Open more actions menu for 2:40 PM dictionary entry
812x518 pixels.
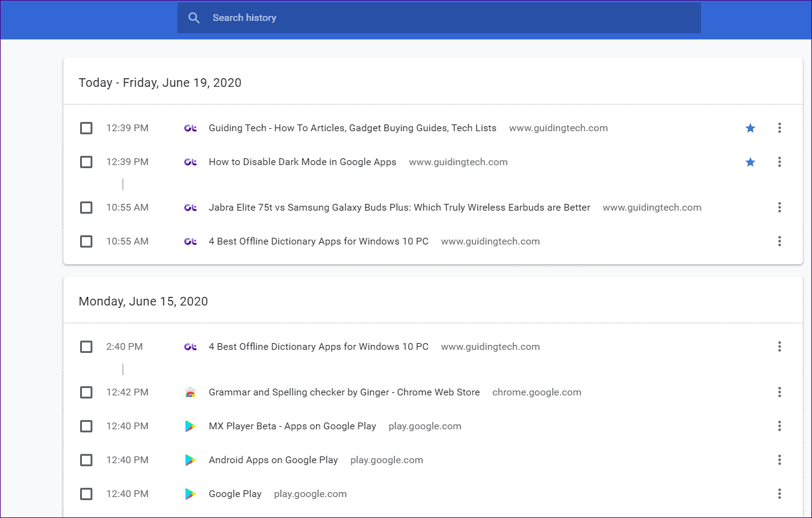779,347
